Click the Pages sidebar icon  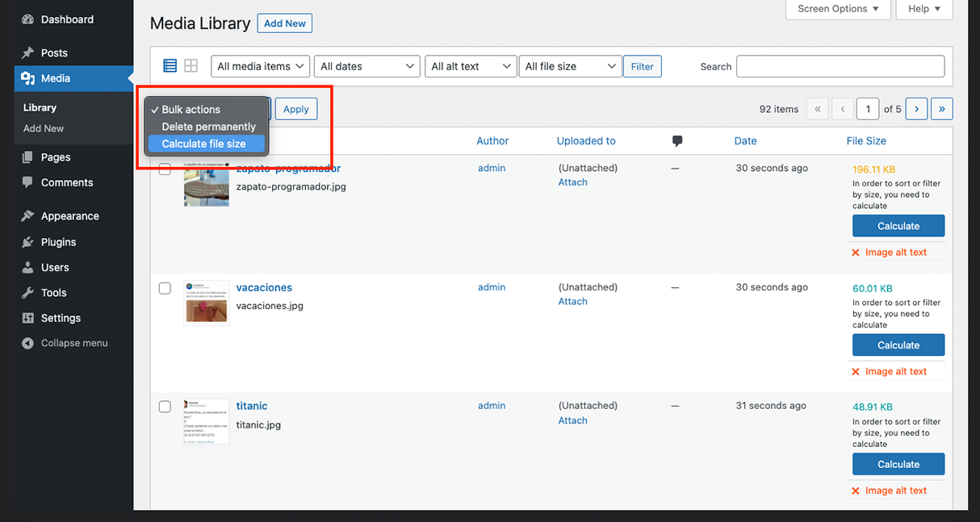[28, 157]
